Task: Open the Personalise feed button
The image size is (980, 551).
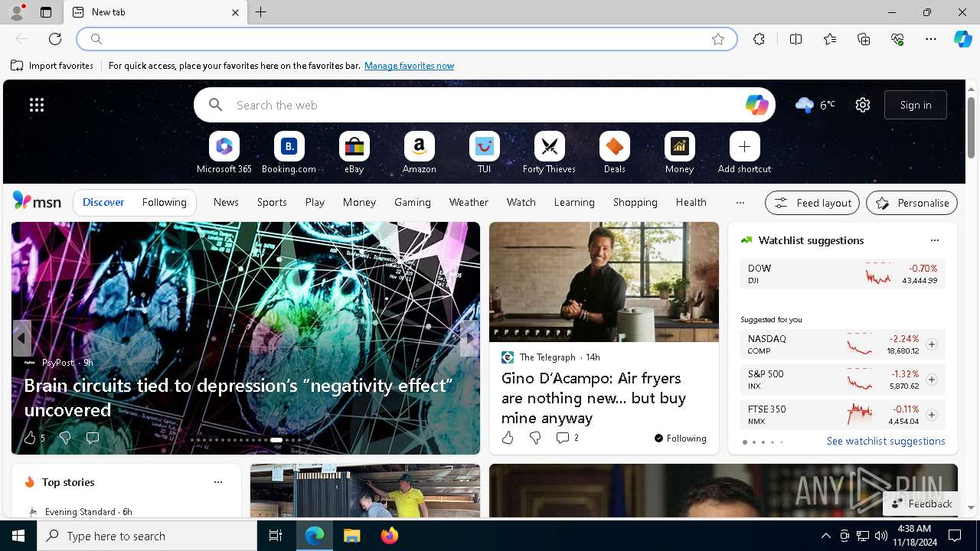Action: [x=912, y=203]
